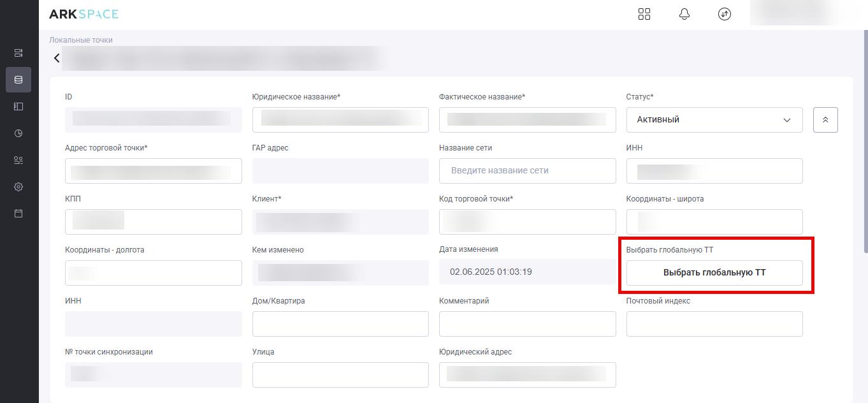
Task: Click the ARKSPACE logo
Action: coord(83,14)
